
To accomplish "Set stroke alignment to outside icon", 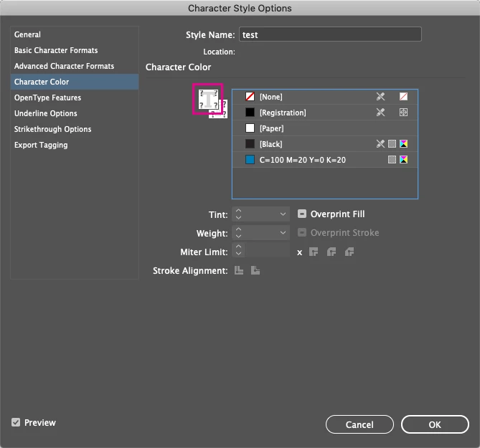I will (255, 270).
